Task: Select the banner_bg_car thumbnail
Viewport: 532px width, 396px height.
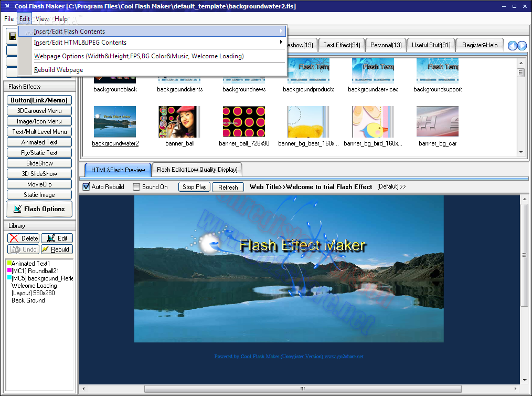Action: pos(438,122)
